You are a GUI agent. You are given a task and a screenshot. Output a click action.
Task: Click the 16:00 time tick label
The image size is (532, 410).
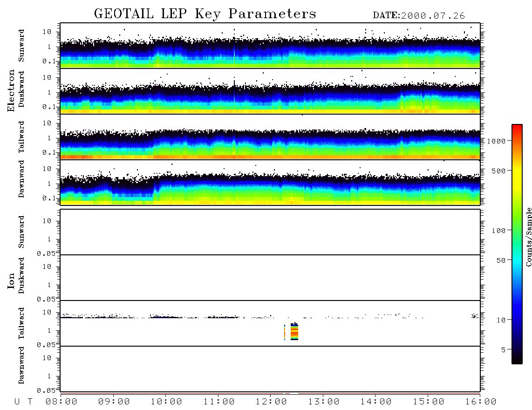(x=480, y=402)
